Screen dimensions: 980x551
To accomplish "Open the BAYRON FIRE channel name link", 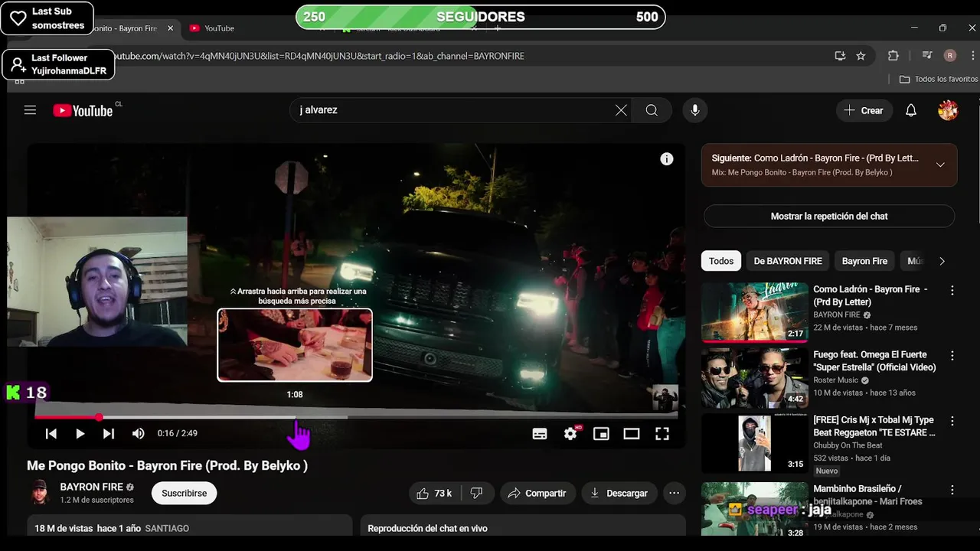I will [91, 487].
